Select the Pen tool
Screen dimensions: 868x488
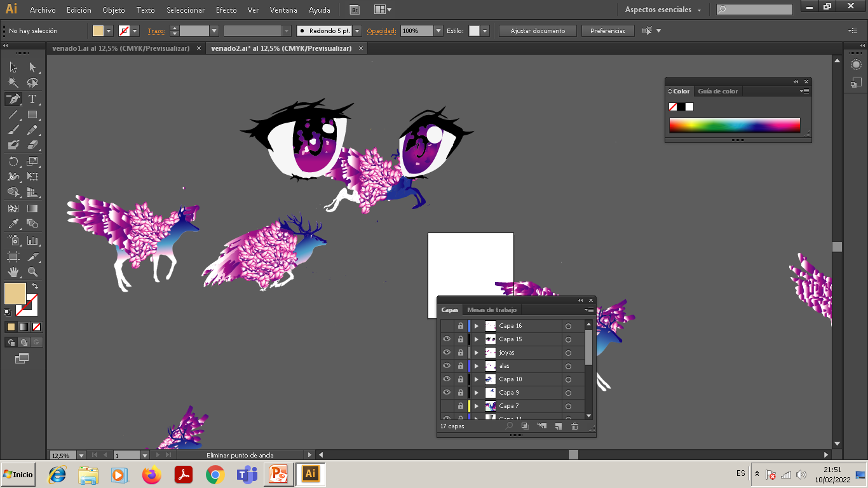pos(13,99)
